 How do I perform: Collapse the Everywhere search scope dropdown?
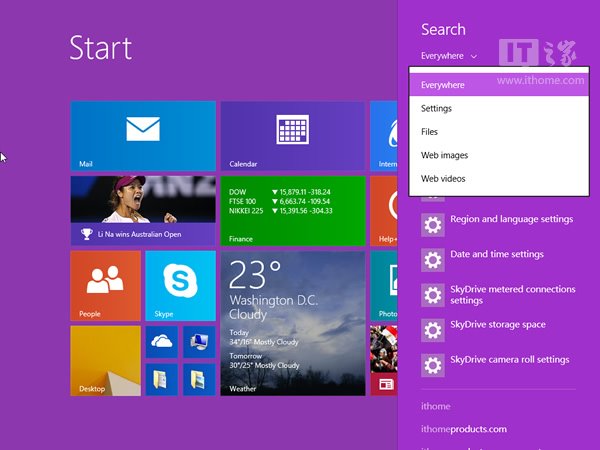[x=449, y=56]
